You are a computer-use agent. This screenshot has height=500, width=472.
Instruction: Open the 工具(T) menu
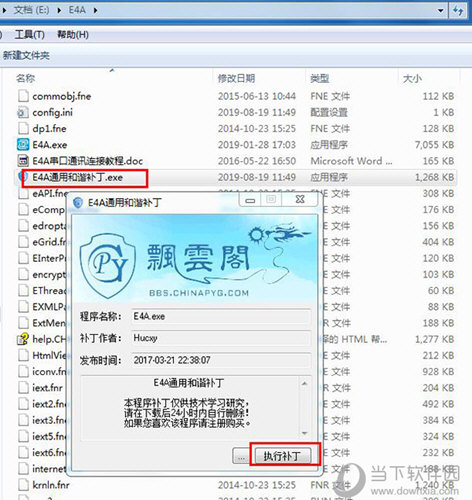[30, 34]
